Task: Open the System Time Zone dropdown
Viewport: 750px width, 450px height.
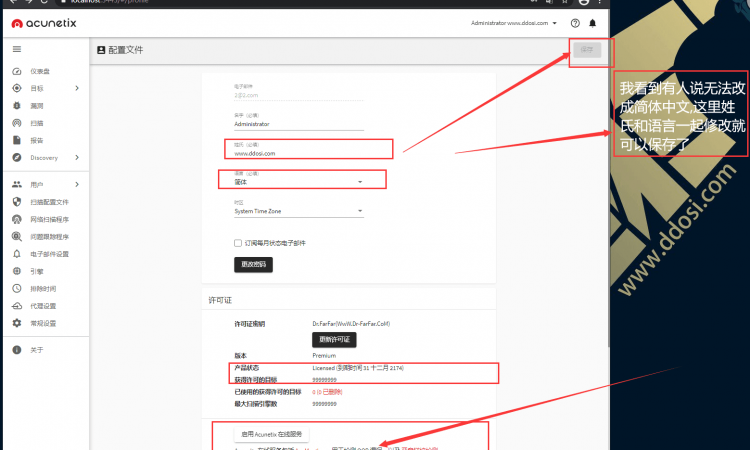Action: point(299,211)
